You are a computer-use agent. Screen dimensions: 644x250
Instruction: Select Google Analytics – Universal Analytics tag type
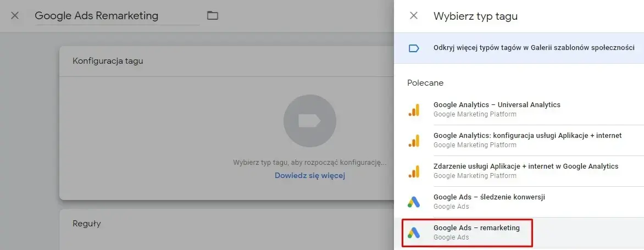(x=519, y=109)
